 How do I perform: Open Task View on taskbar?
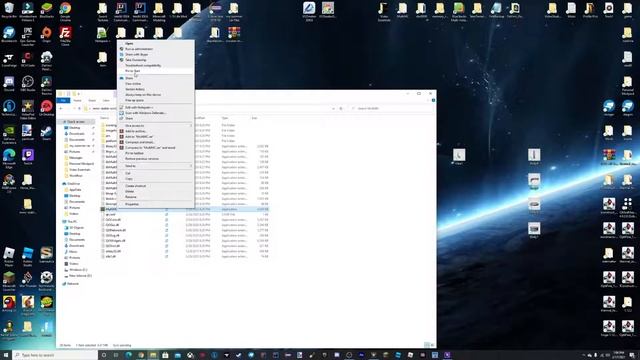click(116, 355)
